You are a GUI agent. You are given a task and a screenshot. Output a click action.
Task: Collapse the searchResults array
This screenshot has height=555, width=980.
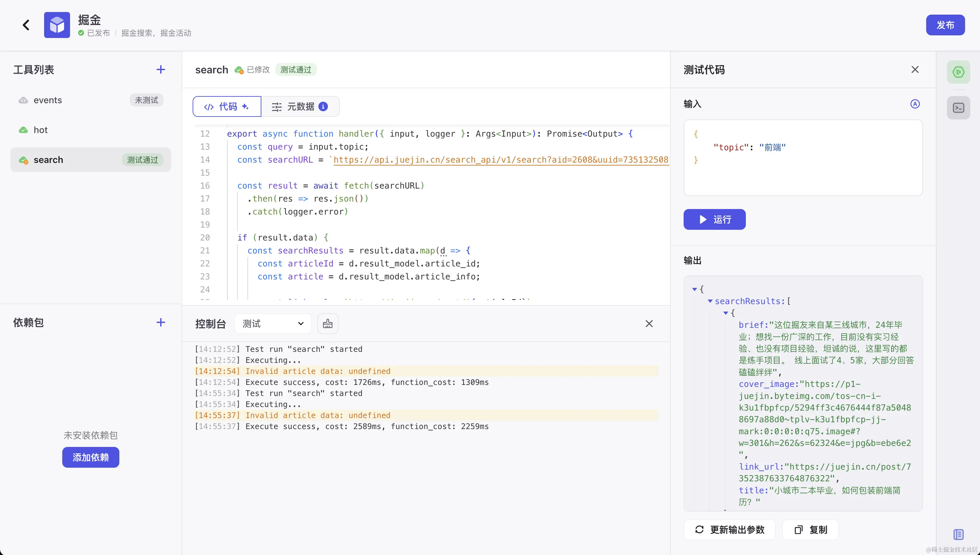(710, 301)
